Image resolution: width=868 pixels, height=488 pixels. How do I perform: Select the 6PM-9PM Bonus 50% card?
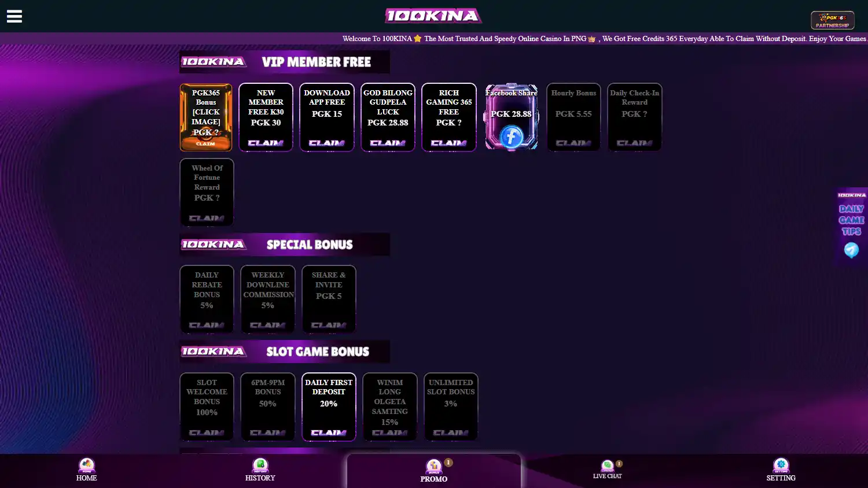click(x=268, y=407)
